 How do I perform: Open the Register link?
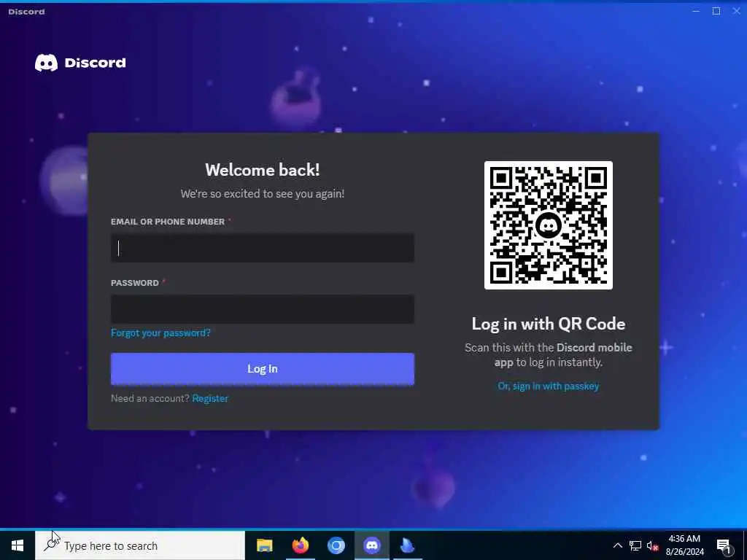tap(210, 398)
